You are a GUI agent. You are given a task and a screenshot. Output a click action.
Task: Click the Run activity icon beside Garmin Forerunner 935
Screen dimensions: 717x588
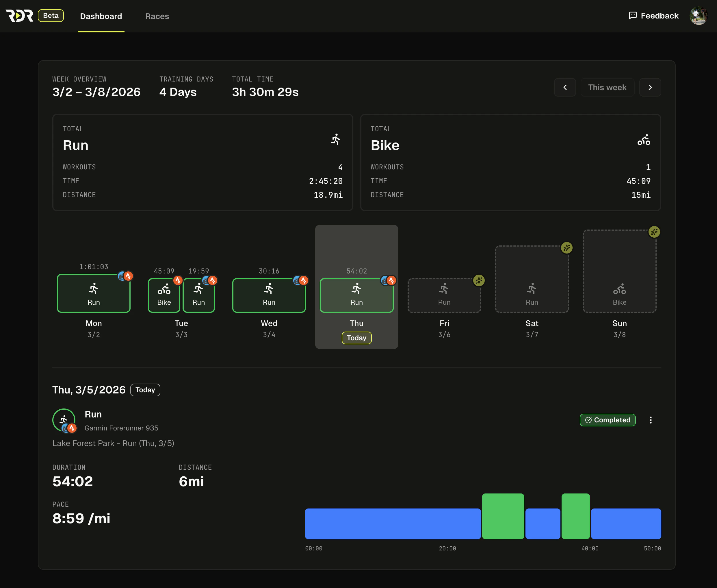click(64, 420)
